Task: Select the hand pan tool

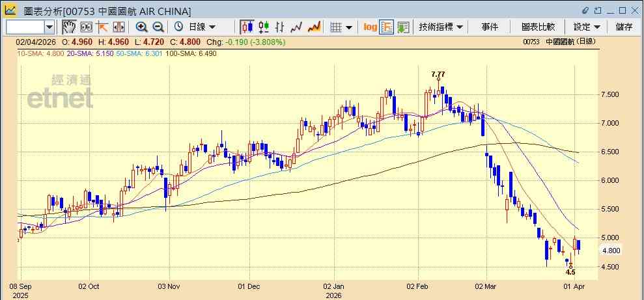Action: pyautogui.click(x=69, y=27)
